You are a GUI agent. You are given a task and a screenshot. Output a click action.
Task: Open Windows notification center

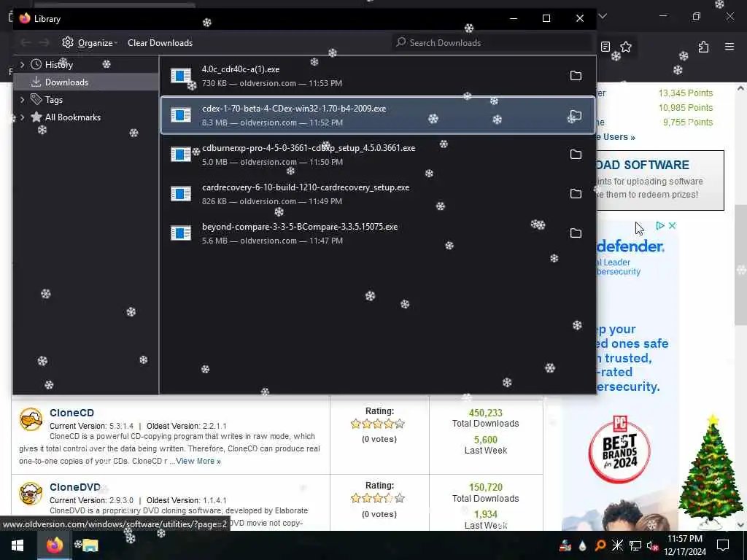click(723, 545)
